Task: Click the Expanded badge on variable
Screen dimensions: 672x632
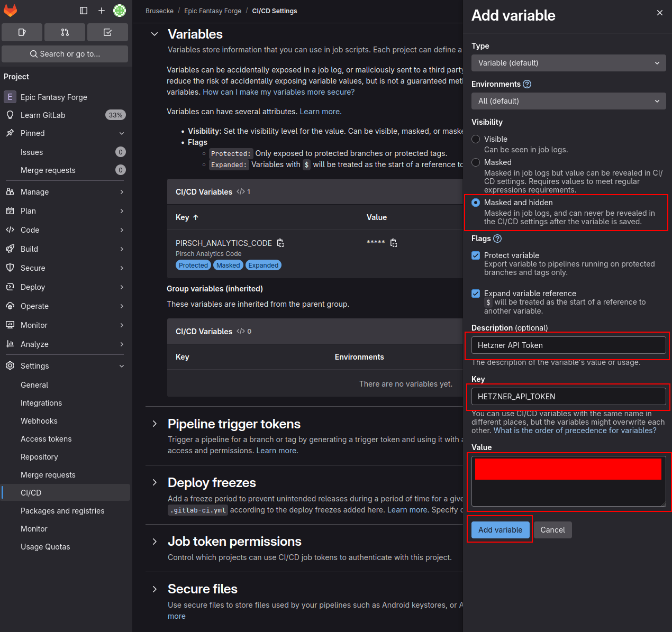Action: click(264, 265)
